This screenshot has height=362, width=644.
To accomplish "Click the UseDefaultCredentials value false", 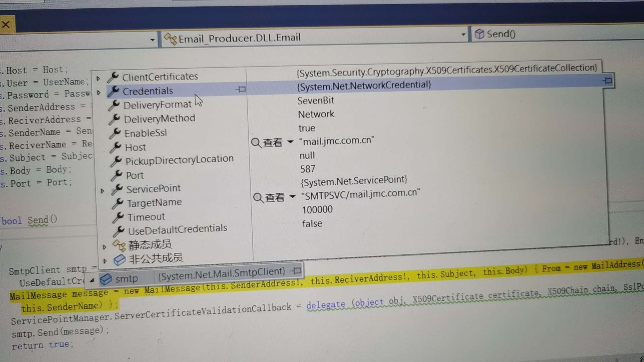I will (312, 224).
